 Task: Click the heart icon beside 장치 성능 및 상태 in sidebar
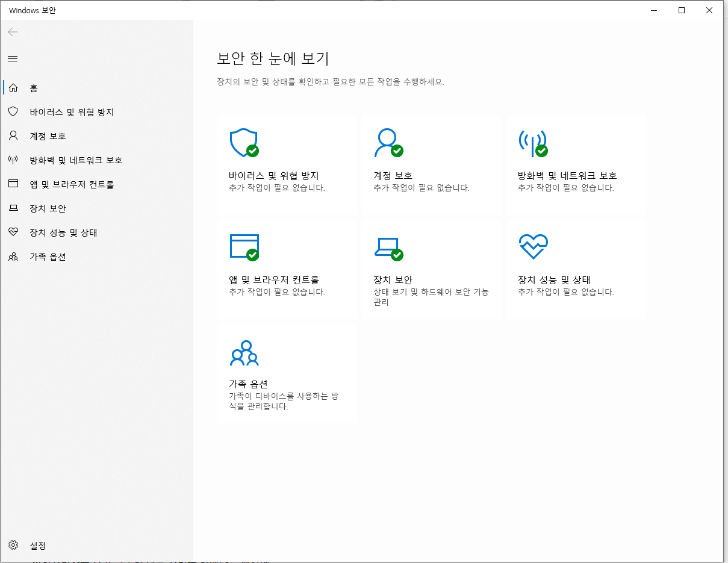pos(13,232)
